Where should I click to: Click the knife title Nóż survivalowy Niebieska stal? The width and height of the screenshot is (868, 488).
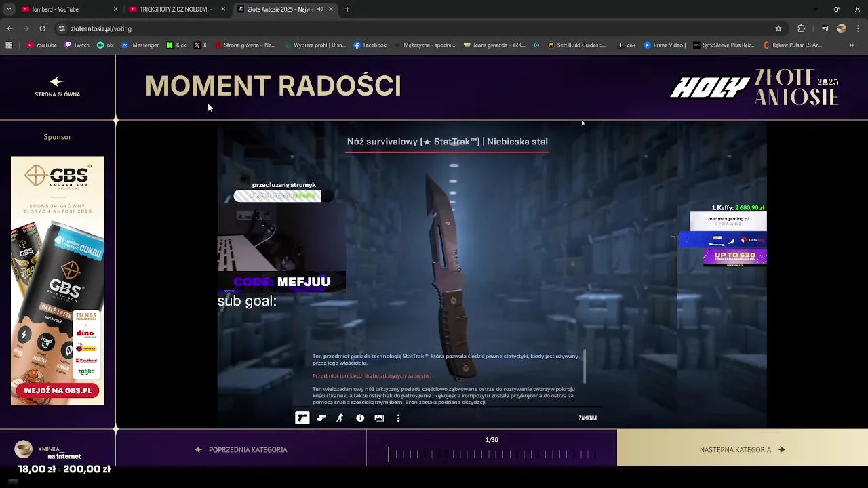tap(447, 142)
